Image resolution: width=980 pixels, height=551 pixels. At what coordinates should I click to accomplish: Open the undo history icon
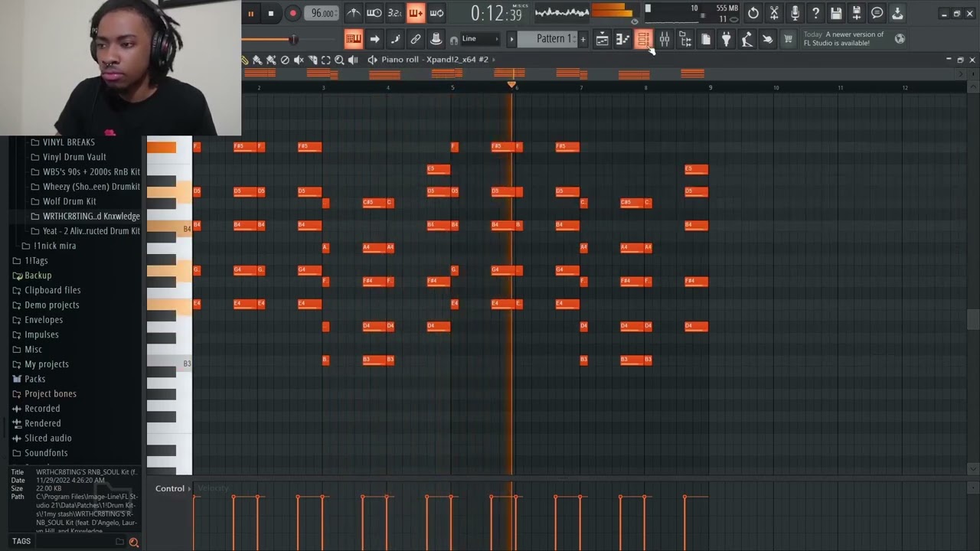[753, 13]
